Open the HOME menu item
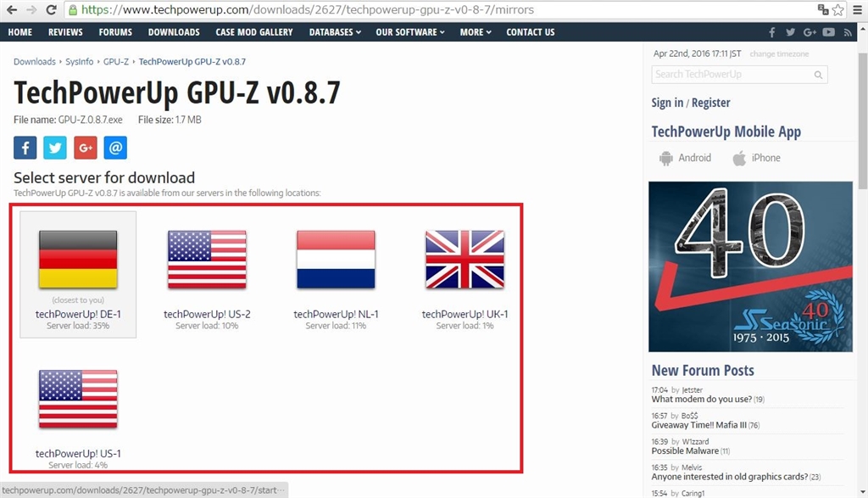Viewport: 868px width, 498px height. click(x=20, y=32)
